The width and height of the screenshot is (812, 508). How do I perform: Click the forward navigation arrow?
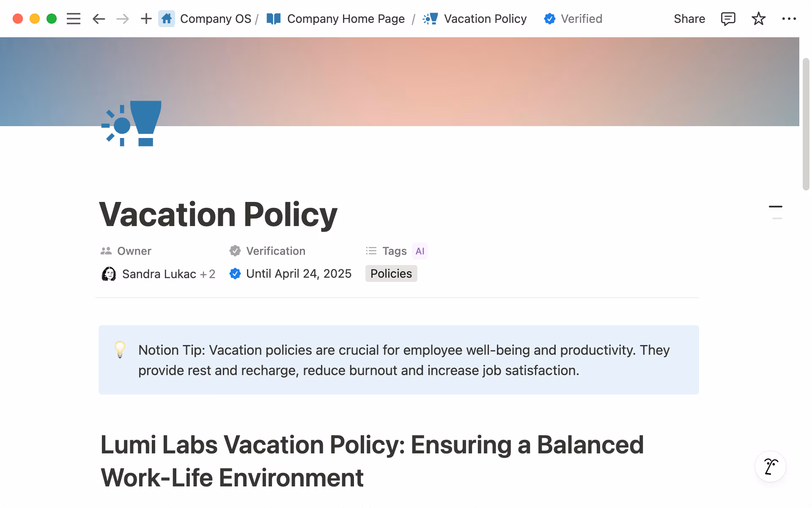click(122, 19)
